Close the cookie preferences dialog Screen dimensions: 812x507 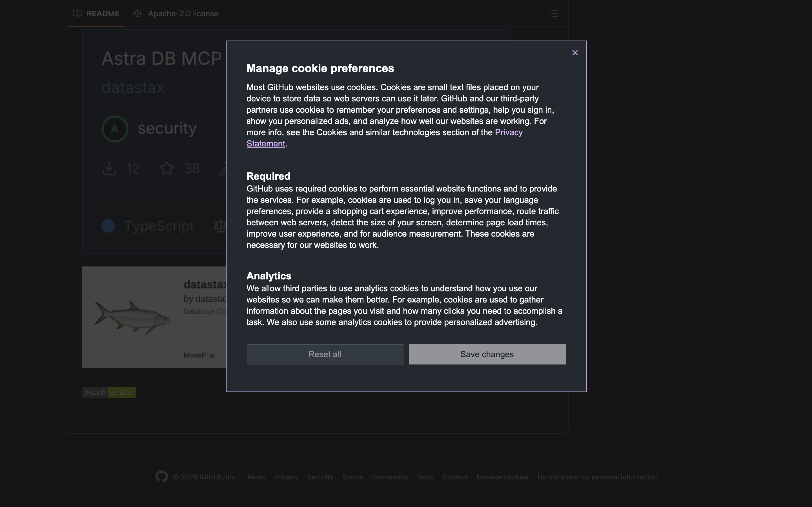[575, 53]
